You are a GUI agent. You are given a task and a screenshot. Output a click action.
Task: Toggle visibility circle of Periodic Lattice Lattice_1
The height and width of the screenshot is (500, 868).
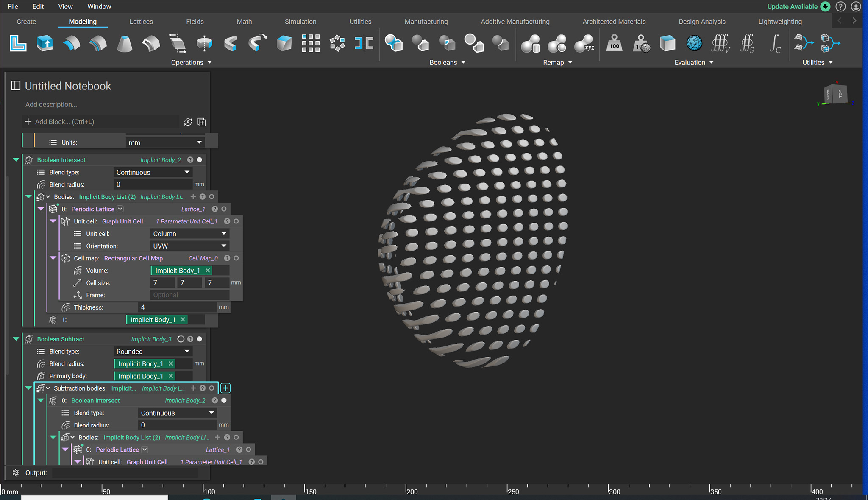coord(224,209)
